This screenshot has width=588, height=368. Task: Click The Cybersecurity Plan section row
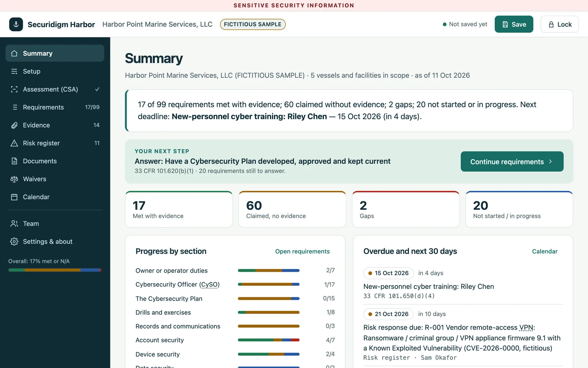(x=235, y=298)
